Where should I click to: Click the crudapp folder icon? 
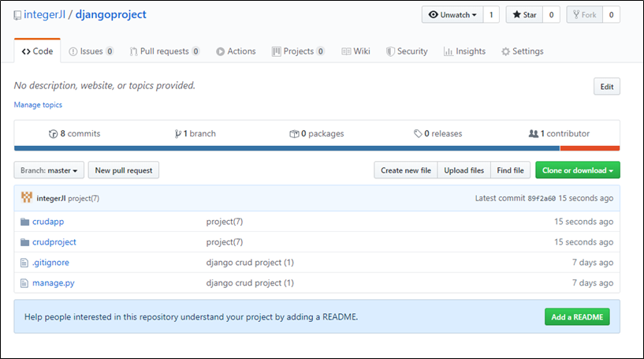24,222
